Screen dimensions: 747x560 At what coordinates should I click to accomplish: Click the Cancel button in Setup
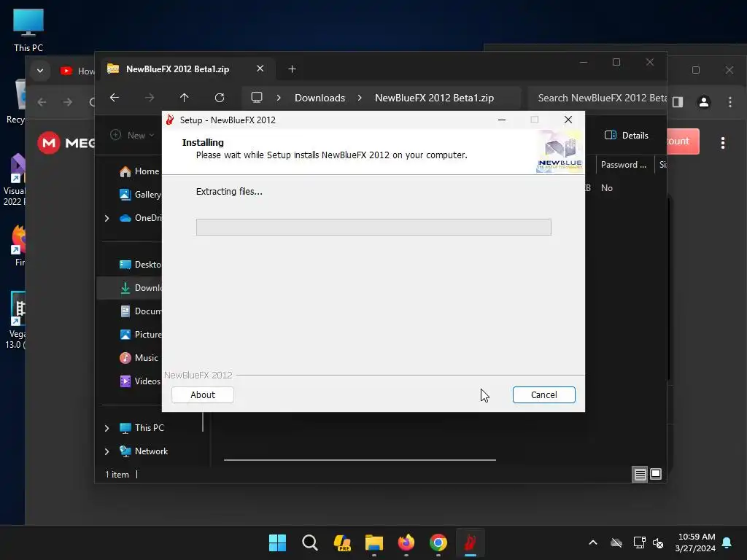click(x=543, y=394)
